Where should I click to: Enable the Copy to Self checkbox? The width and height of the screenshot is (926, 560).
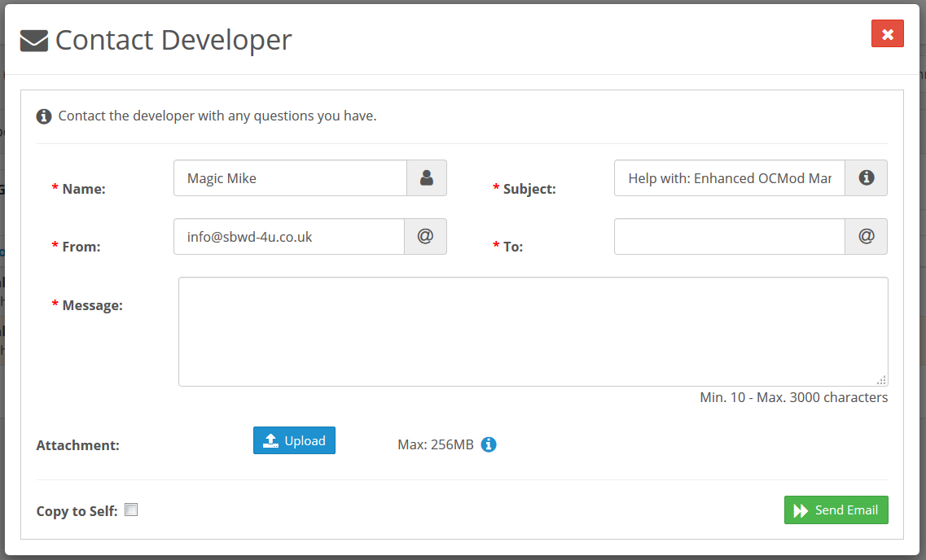(x=131, y=510)
